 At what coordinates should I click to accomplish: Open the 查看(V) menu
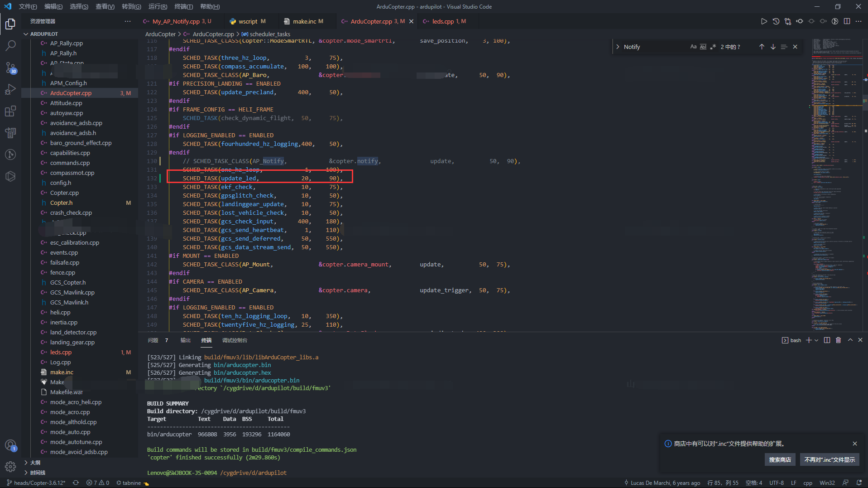coord(105,7)
